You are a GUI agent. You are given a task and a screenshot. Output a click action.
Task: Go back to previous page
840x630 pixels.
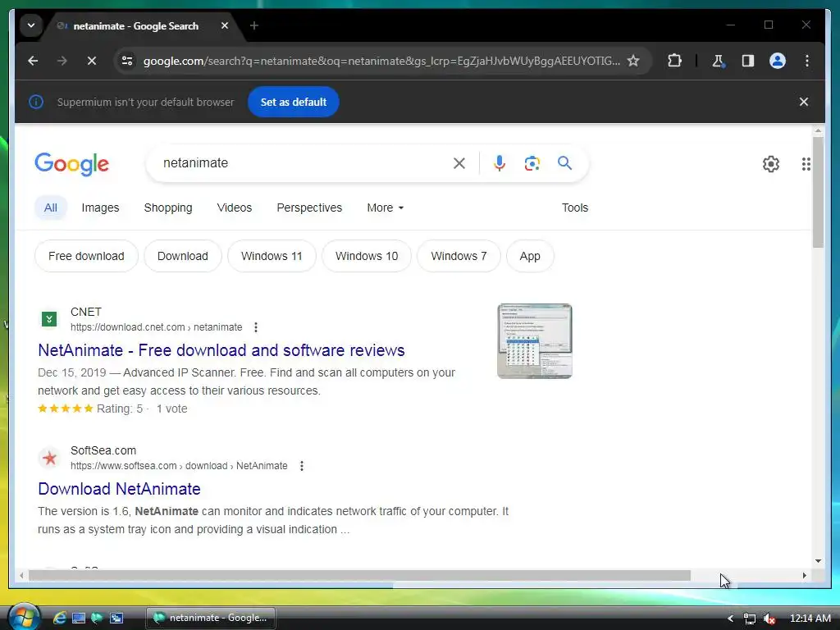pyautogui.click(x=33, y=61)
